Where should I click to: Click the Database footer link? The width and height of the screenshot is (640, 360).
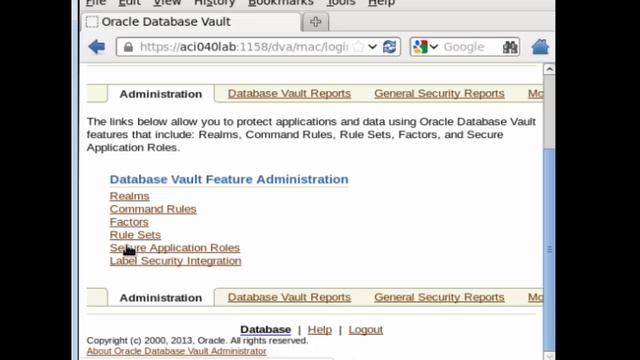(x=265, y=329)
